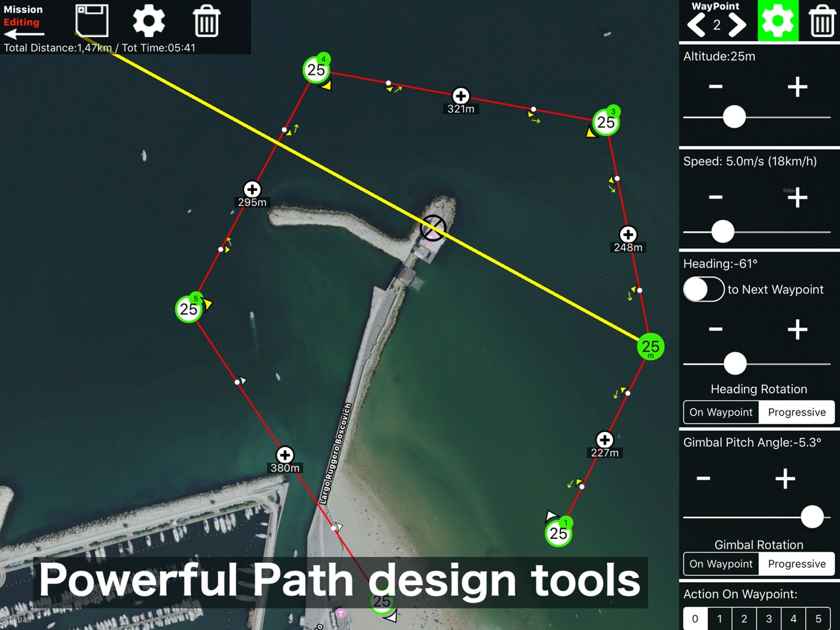Image resolution: width=840 pixels, height=630 pixels.
Task: Set Gimbal Rotation to On Waypoint
Action: click(x=721, y=564)
